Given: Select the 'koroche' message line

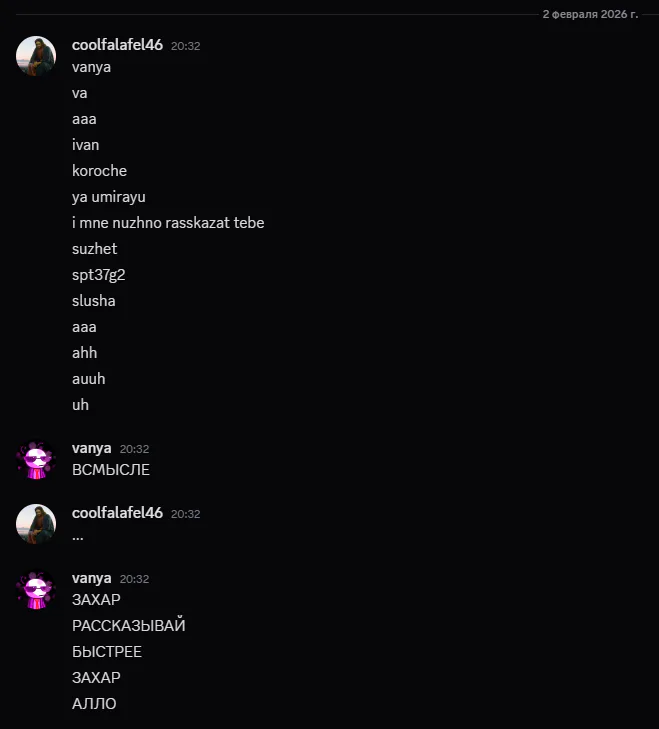Looking at the screenshot, I should [99, 171].
